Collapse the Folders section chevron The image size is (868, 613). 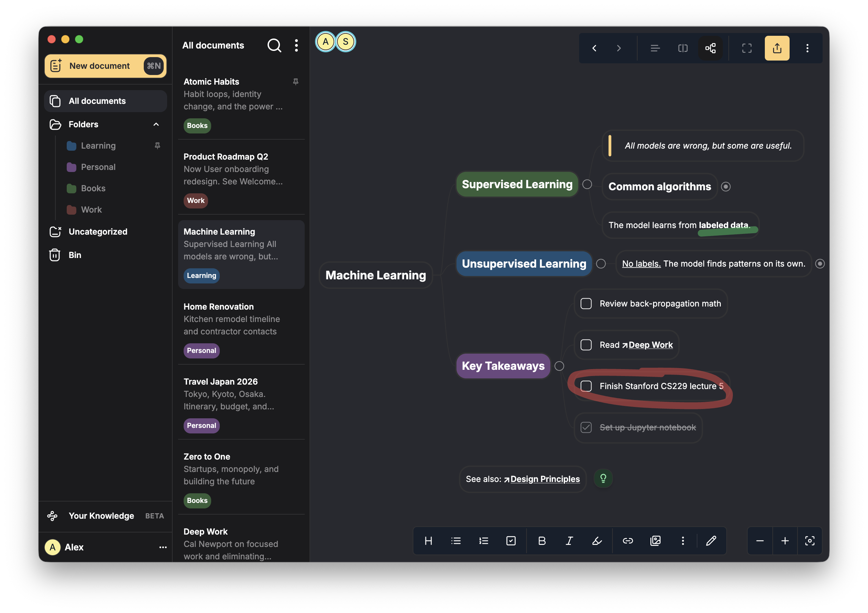click(x=156, y=125)
